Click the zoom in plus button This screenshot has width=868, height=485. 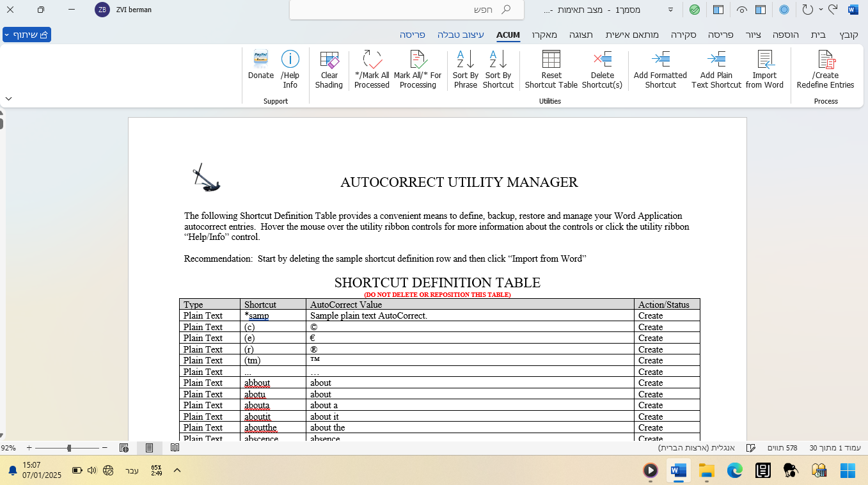(29, 448)
